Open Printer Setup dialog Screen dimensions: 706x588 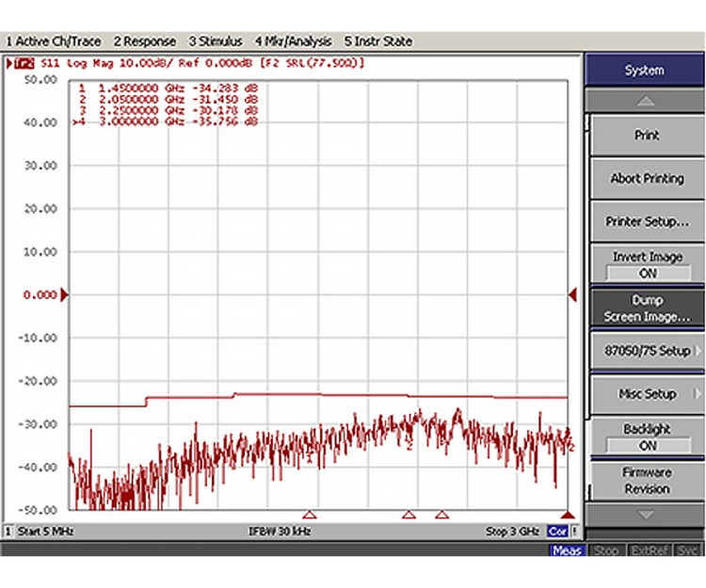tap(646, 222)
